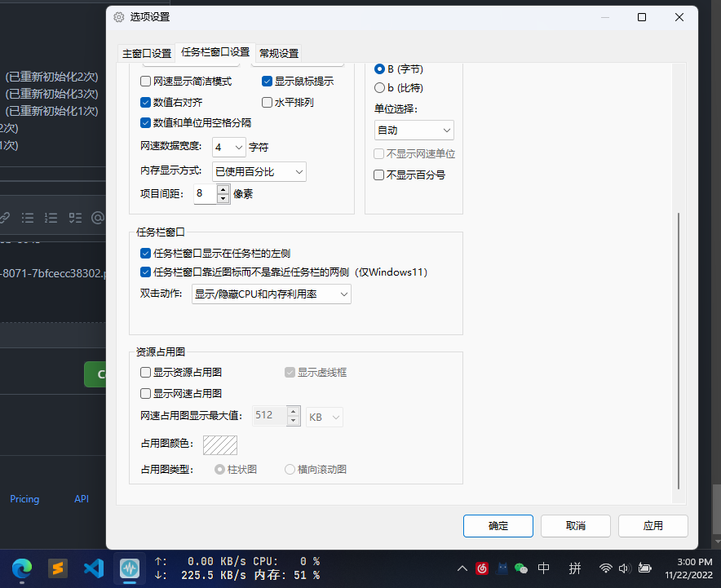Open NetEase Cloud Music in the system tray
Screen dimensions: 721x588
click(481, 568)
